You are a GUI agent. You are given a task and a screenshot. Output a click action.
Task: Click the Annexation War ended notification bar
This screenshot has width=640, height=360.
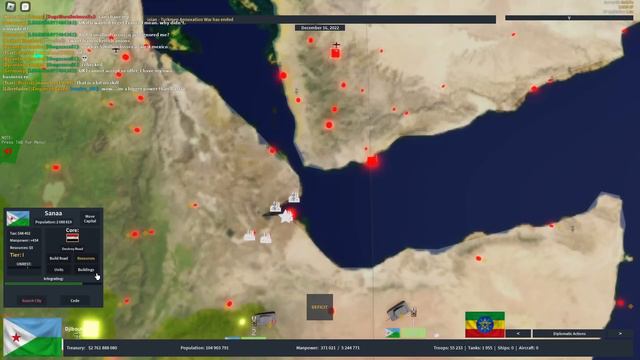(320, 19)
